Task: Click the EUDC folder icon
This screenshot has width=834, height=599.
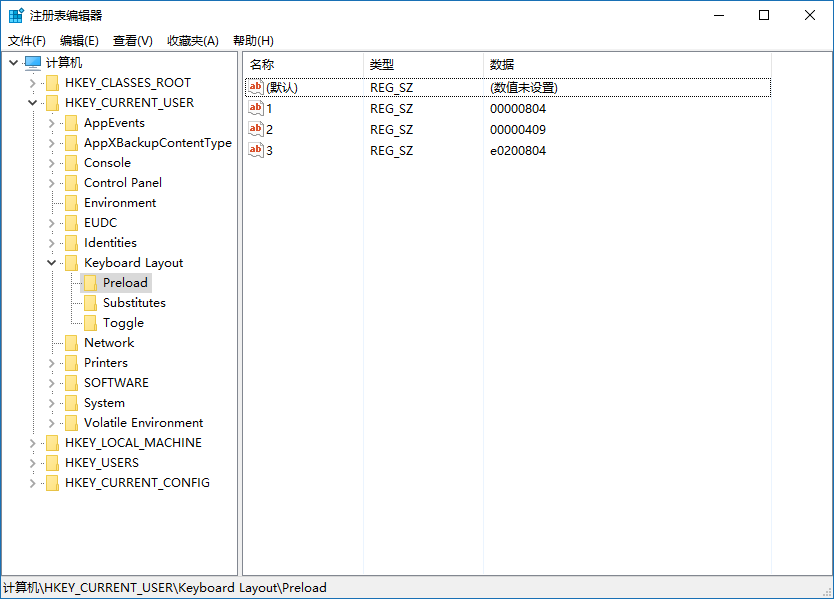Action: click(x=71, y=223)
